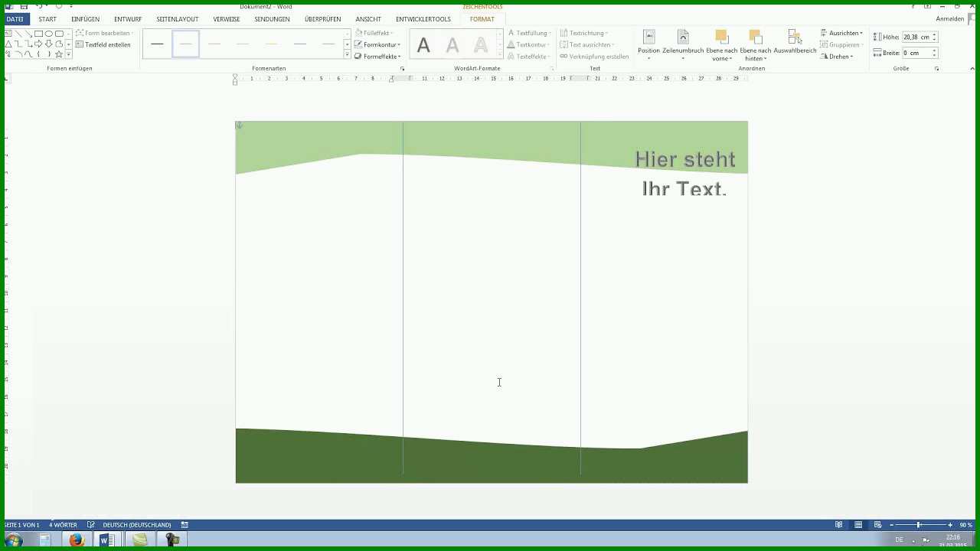Click Ebene nach hinten icon
This screenshot has height=551, width=980.
pyautogui.click(x=755, y=37)
